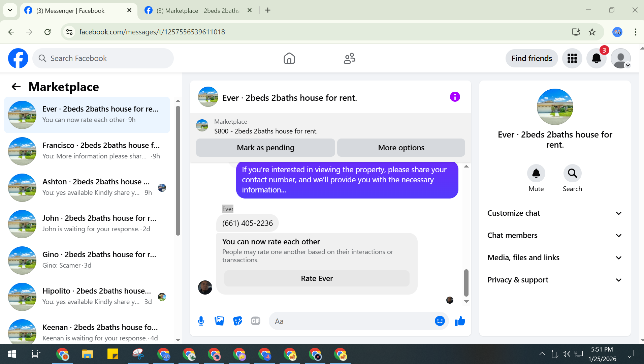Click Find friends
Image resolution: width=644 pixels, height=364 pixels.
(x=532, y=58)
